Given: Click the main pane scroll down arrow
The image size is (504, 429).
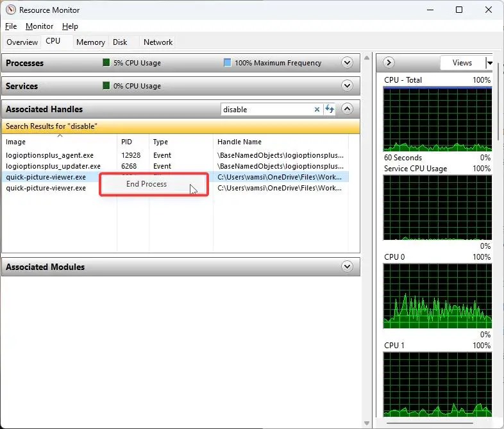Looking at the screenshot, I should 367,423.
